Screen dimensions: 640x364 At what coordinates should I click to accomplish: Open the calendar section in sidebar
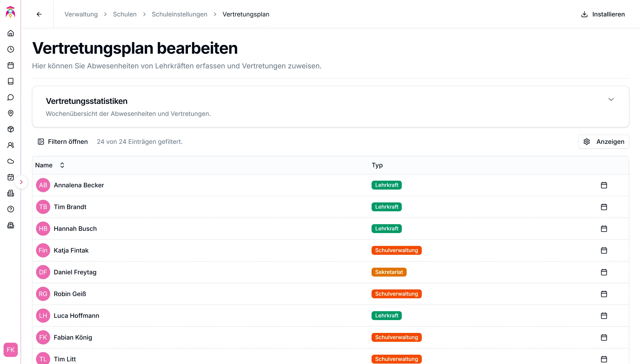(x=10, y=65)
